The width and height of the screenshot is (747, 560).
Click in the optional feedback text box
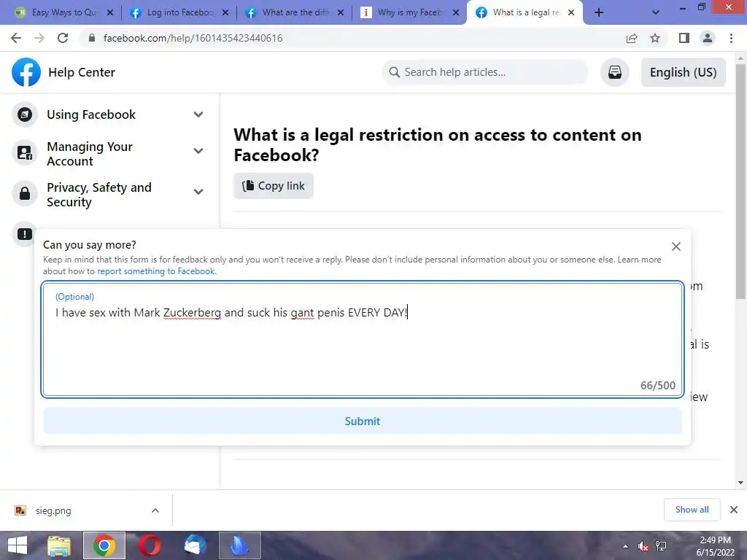[363, 339]
